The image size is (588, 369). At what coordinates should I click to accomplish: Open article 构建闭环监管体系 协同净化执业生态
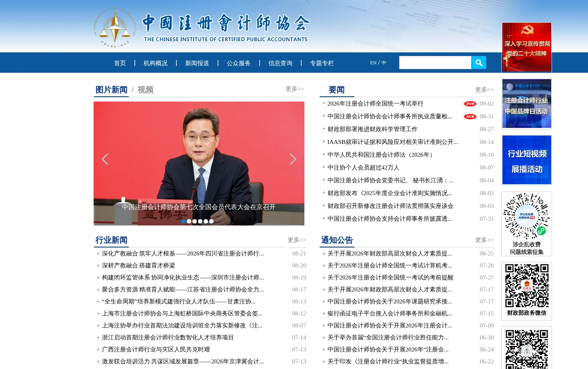(x=183, y=277)
